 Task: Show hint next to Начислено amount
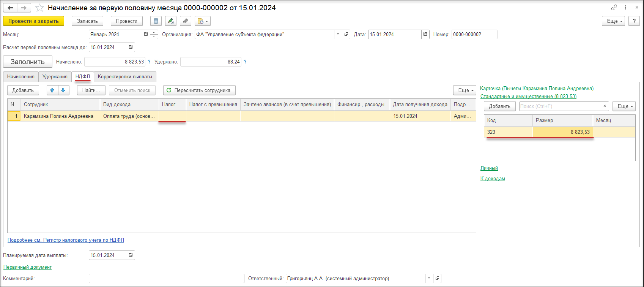pyautogui.click(x=149, y=62)
